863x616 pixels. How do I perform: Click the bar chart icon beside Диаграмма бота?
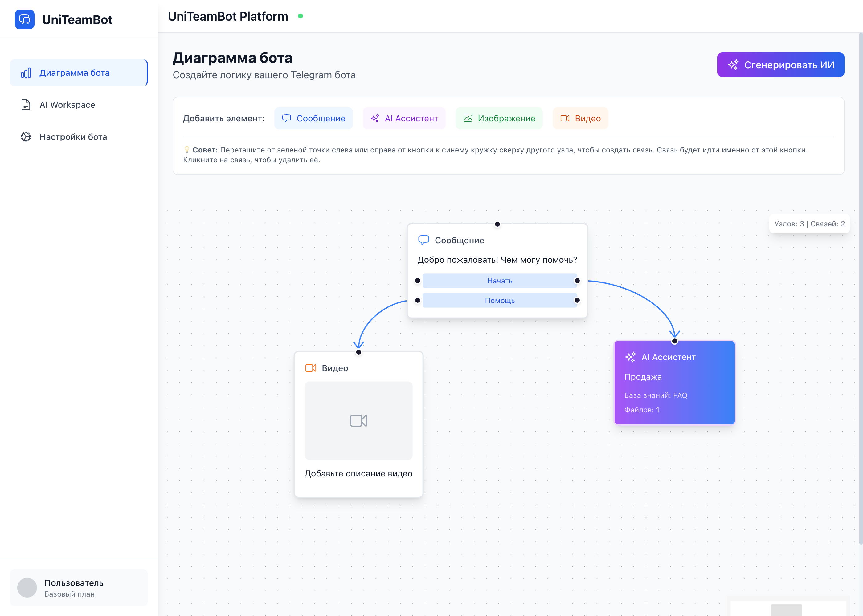(x=26, y=73)
